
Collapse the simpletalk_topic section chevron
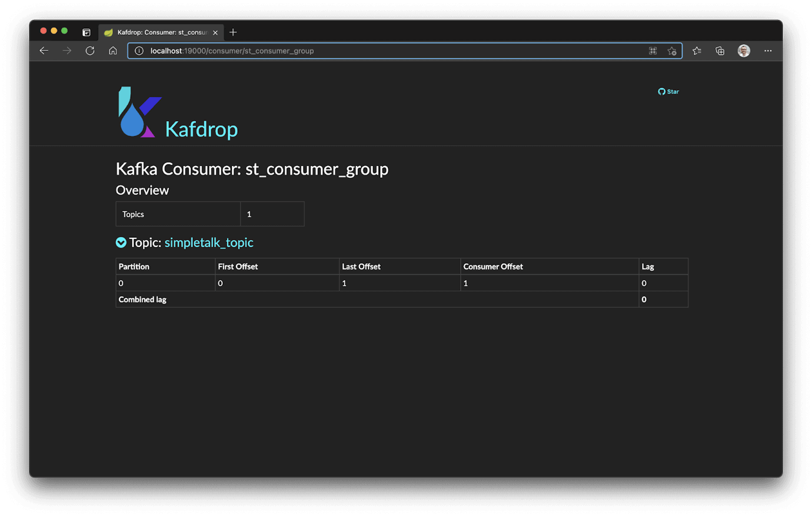point(121,242)
